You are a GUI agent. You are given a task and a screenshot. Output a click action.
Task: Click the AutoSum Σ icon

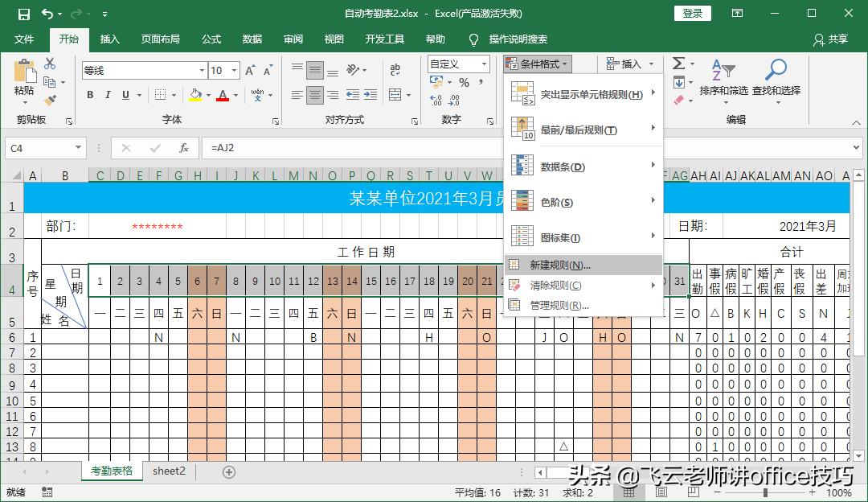click(680, 63)
